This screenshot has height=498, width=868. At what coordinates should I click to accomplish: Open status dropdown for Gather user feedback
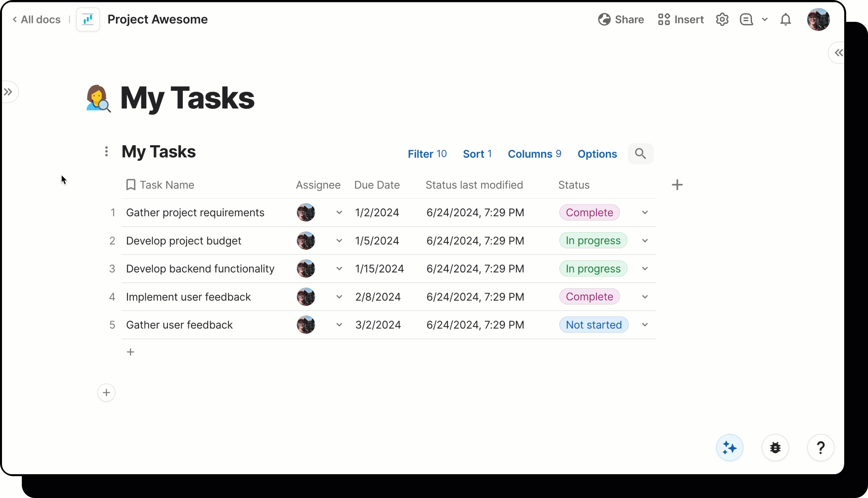[x=645, y=324]
